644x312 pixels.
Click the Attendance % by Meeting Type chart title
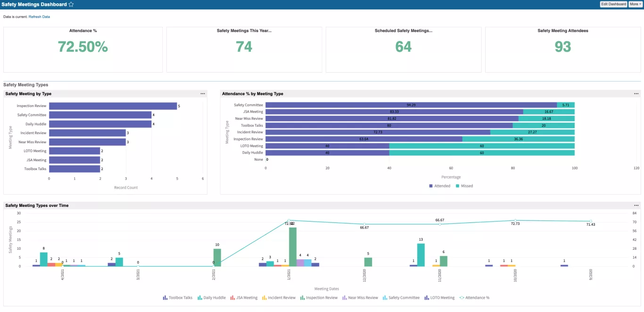[253, 94]
